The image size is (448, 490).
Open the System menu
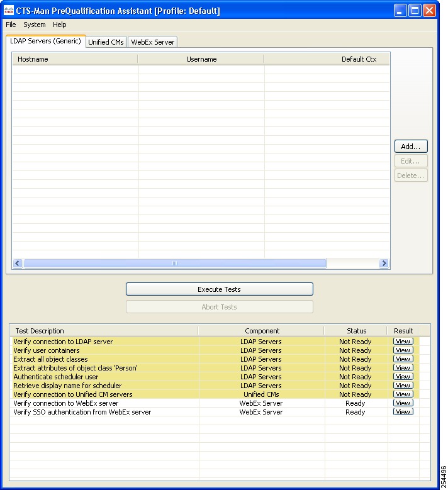(x=35, y=25)
